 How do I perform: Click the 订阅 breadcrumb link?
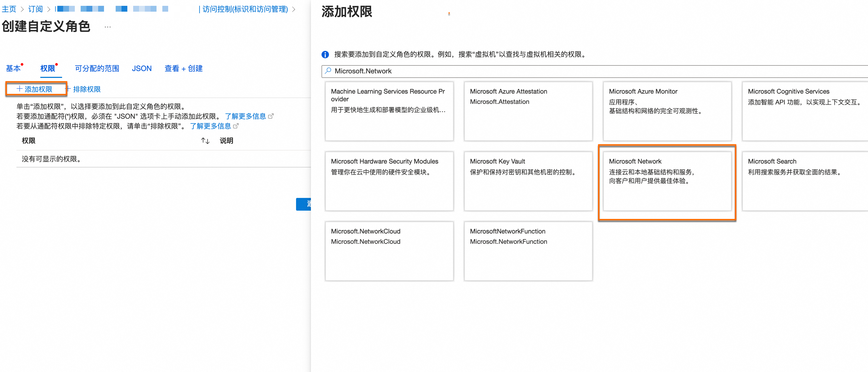click(x=35, y=9)
